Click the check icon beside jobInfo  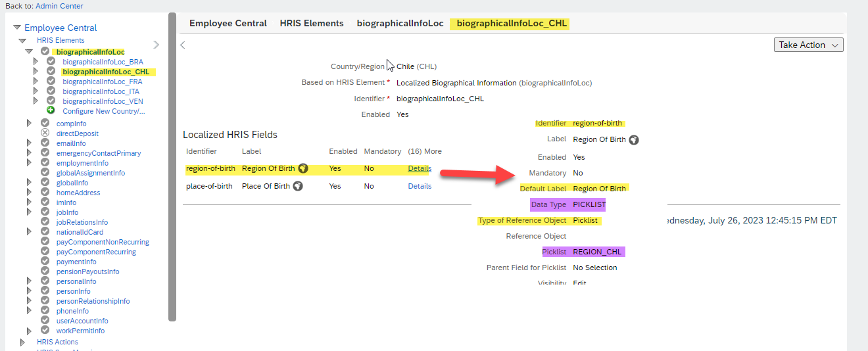[45, 212]
